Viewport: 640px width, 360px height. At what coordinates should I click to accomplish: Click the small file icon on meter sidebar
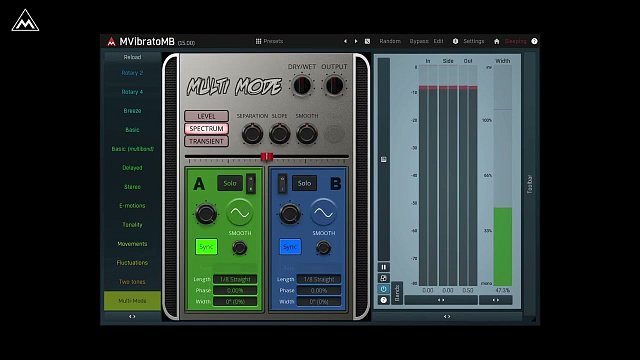(x=384, y=159)
